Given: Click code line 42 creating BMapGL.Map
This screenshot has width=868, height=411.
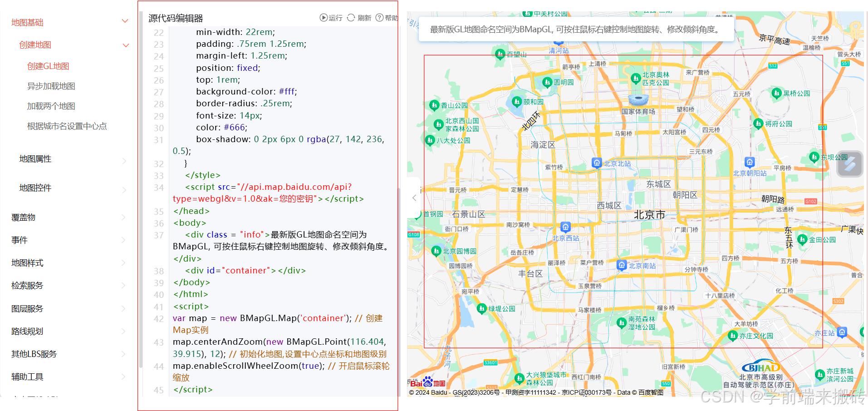Looking at the screenshot, I should pyautogui.click(x=278, y=324).
